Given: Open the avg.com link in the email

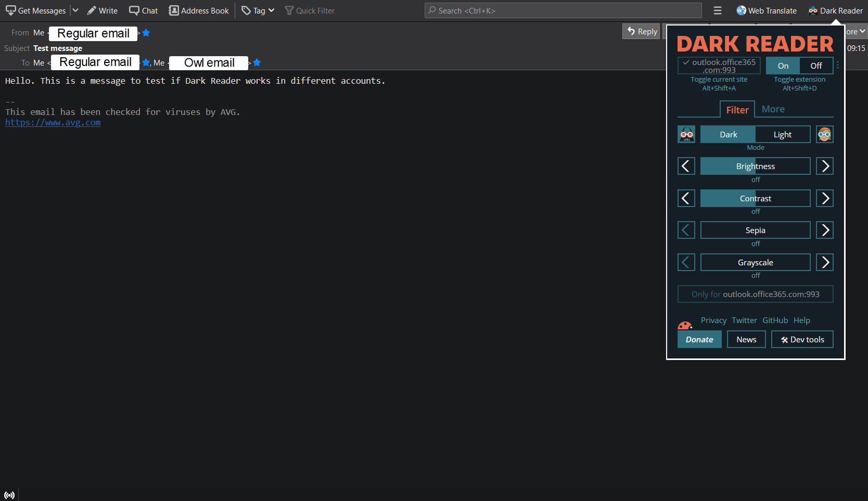Looking at the screenshot, I should click(x=53, y=122).
